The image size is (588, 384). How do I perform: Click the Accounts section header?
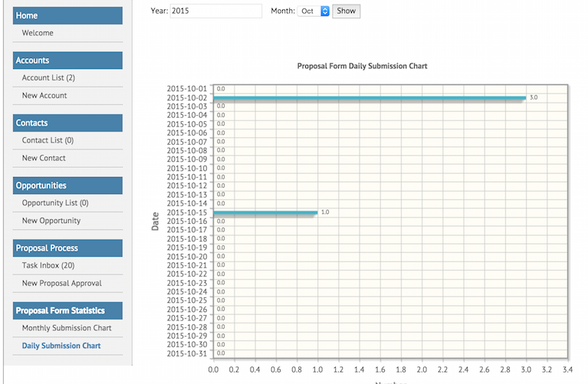[x=67, y=60]
